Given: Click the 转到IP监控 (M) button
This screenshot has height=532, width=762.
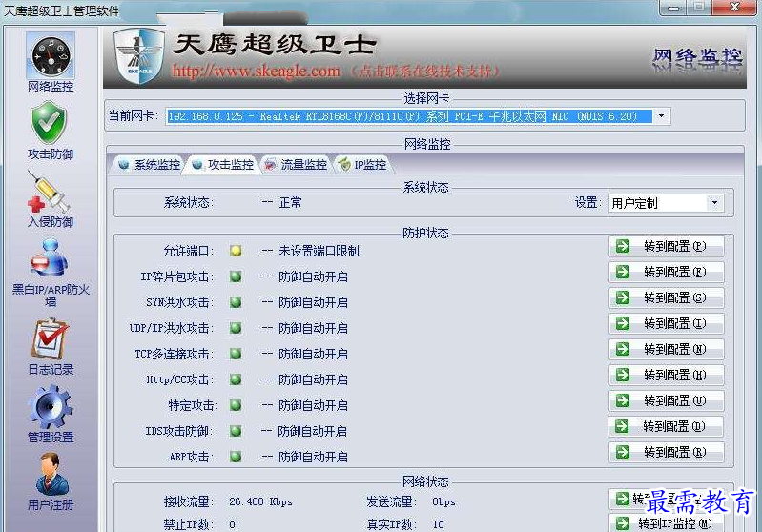Looking at the screenshot, I should pyautogui.click(x=667, y=523).
